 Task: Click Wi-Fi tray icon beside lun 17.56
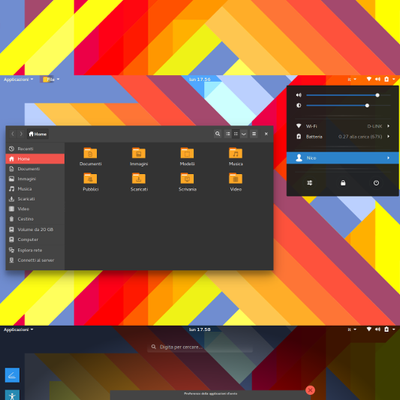pyautogui.click(x=369, y=79)
